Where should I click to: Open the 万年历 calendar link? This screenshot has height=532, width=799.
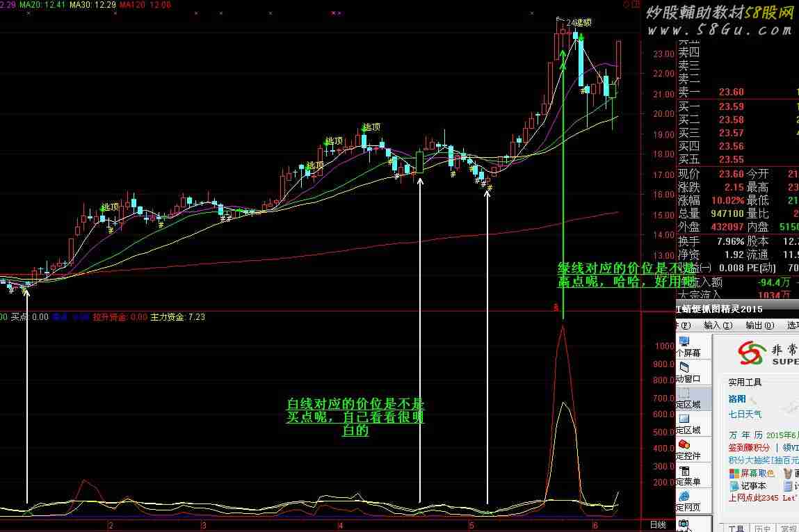(745, 435)
